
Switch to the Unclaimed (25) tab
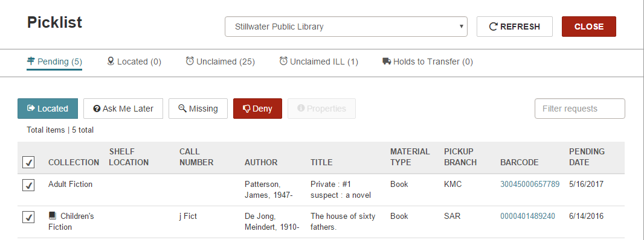pos(220,62)
